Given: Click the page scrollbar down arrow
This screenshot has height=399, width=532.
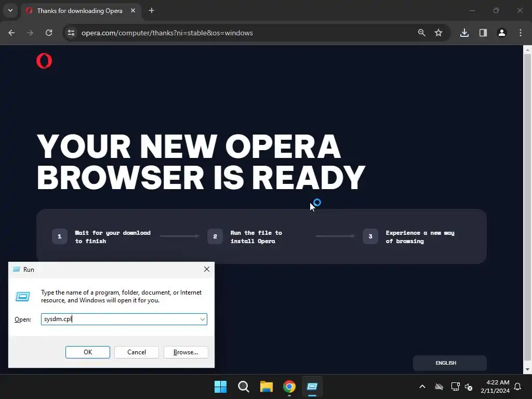Looking at the screenshot, I should point(527,369).
